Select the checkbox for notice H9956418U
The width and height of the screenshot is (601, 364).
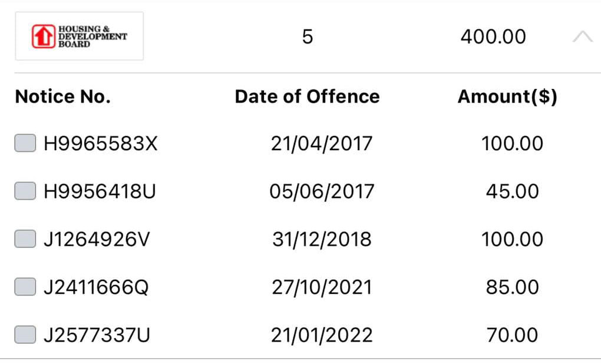point(25,191)
